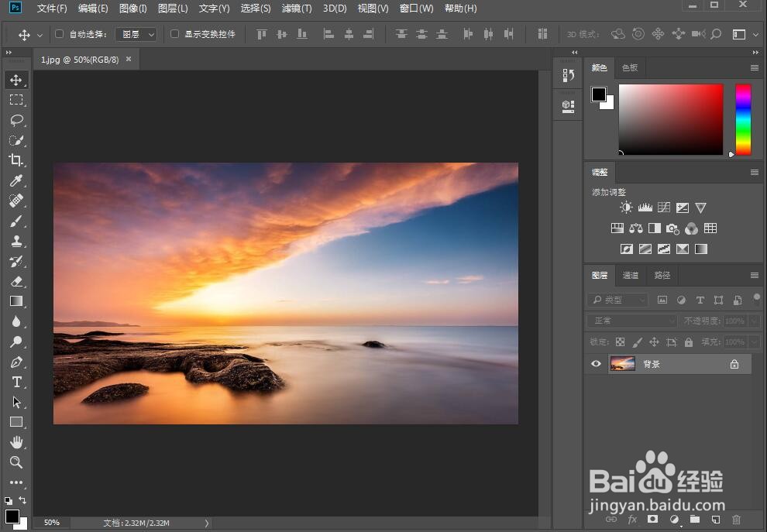Toggle the Background layer lock icon
Image resolution: width=767 pixels, height=532 pixels.
pos(734,364)
